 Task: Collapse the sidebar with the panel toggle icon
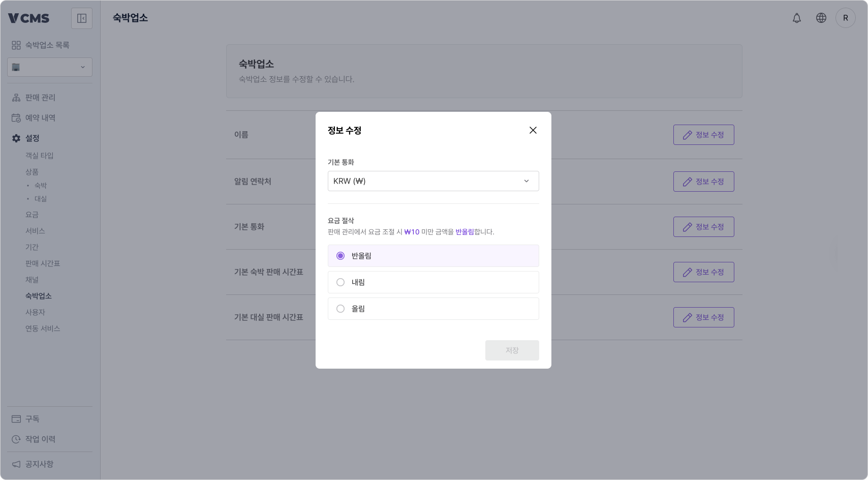(x=81, y=18)
